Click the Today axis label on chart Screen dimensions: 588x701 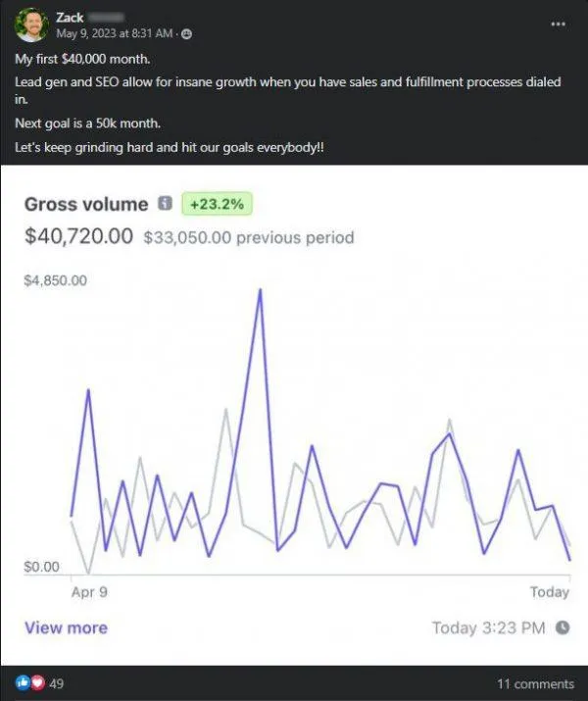tap(550, 592)
